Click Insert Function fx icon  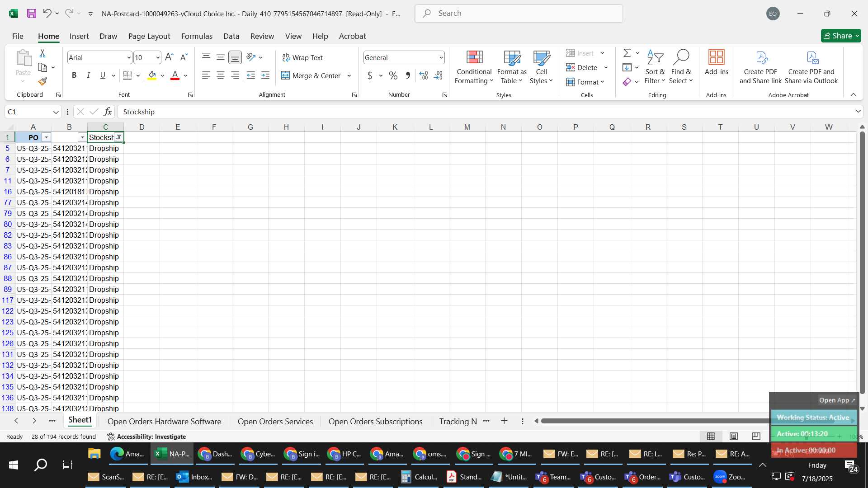(108, 112)
